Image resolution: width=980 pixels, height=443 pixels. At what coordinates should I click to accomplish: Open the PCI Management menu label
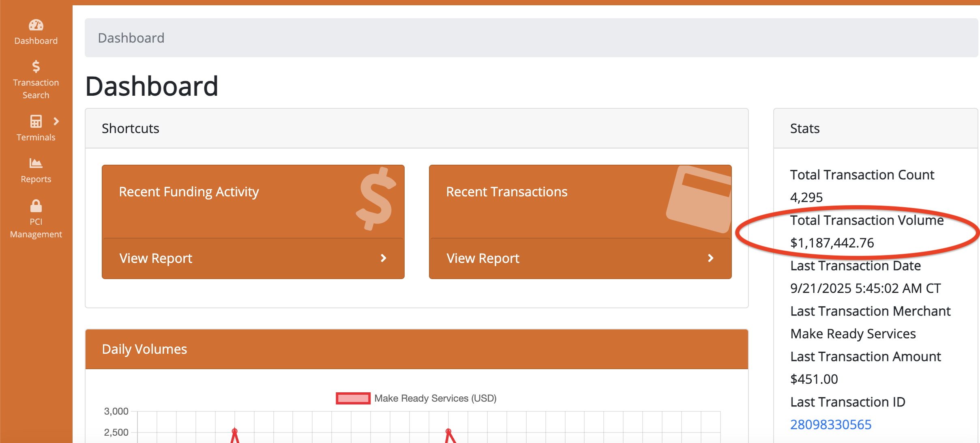(36, 228)
